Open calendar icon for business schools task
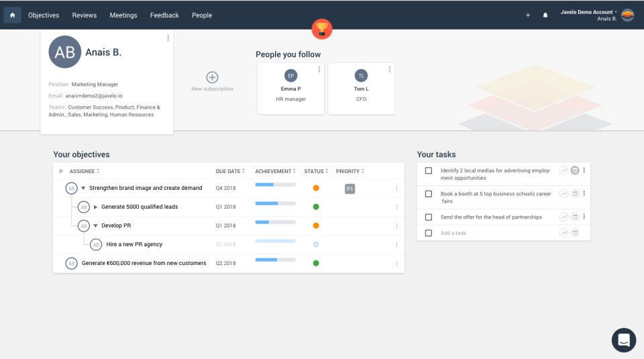Viewport: 644px width, 359px height. 575,194
